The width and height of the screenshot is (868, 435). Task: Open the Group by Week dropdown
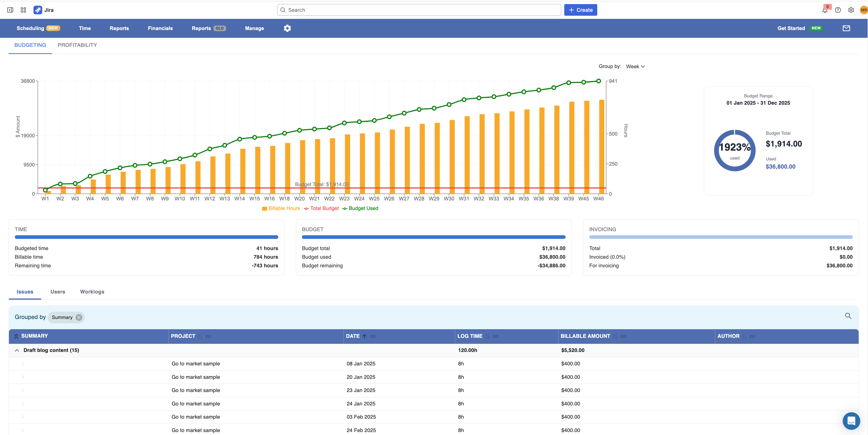click(x=635, y=67)
